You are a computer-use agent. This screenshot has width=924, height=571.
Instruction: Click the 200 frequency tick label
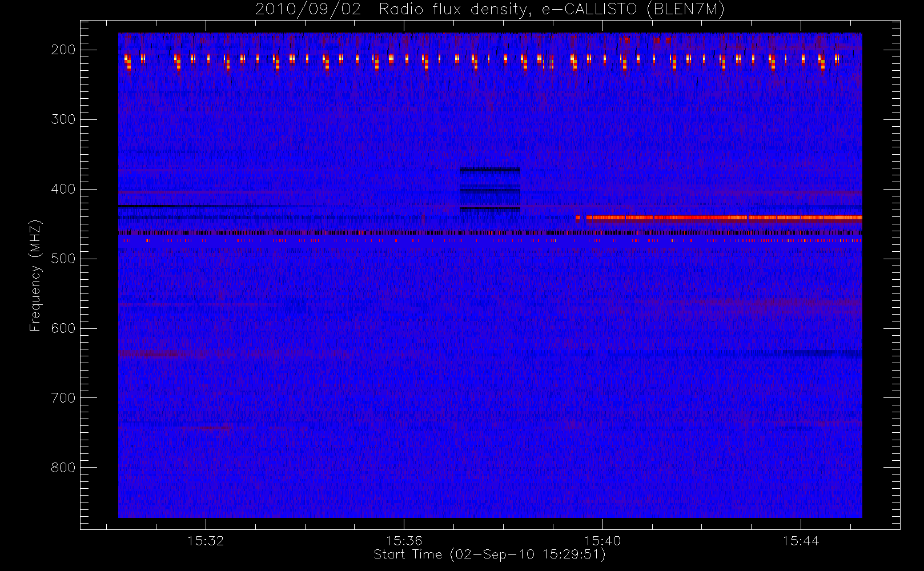[63, 50]
